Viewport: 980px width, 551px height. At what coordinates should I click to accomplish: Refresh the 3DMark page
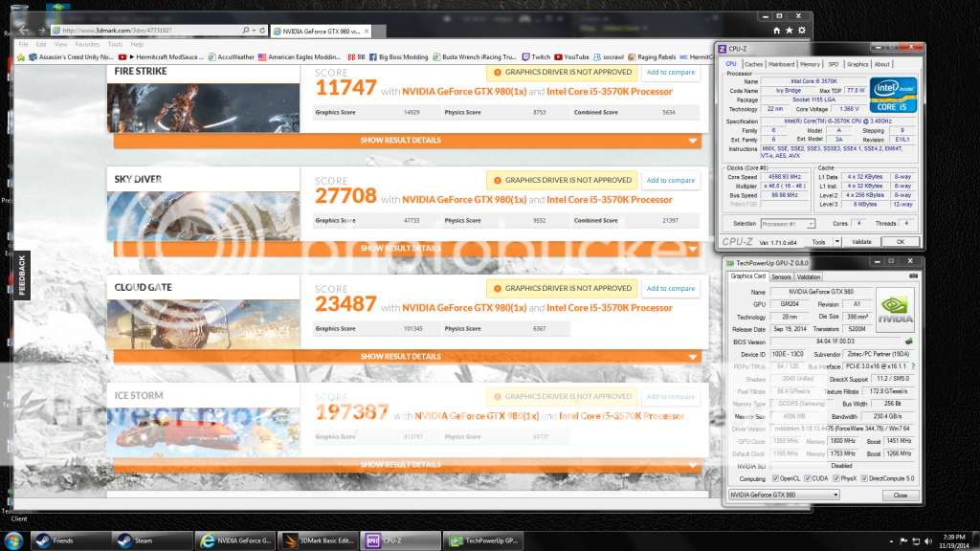(x=262, y=30)
